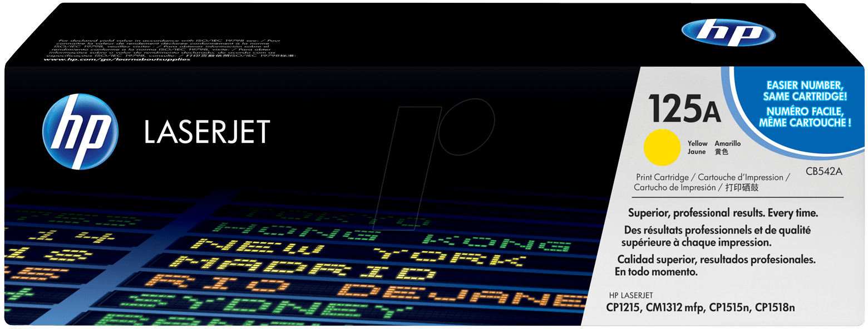Click the 'Amarillo' color label
The image size is (868, 329).
pyautogui.click(x=727, y=143)
